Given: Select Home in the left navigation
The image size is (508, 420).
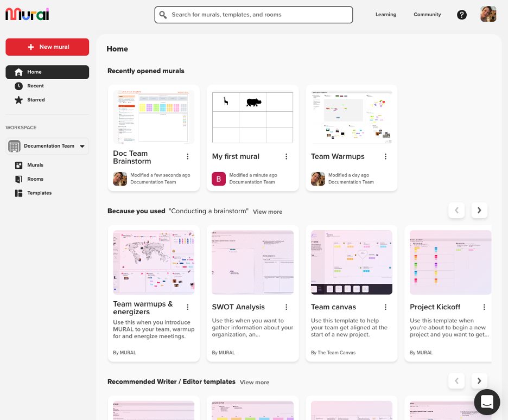Looking at the screenshot, I should coord(47,72).
